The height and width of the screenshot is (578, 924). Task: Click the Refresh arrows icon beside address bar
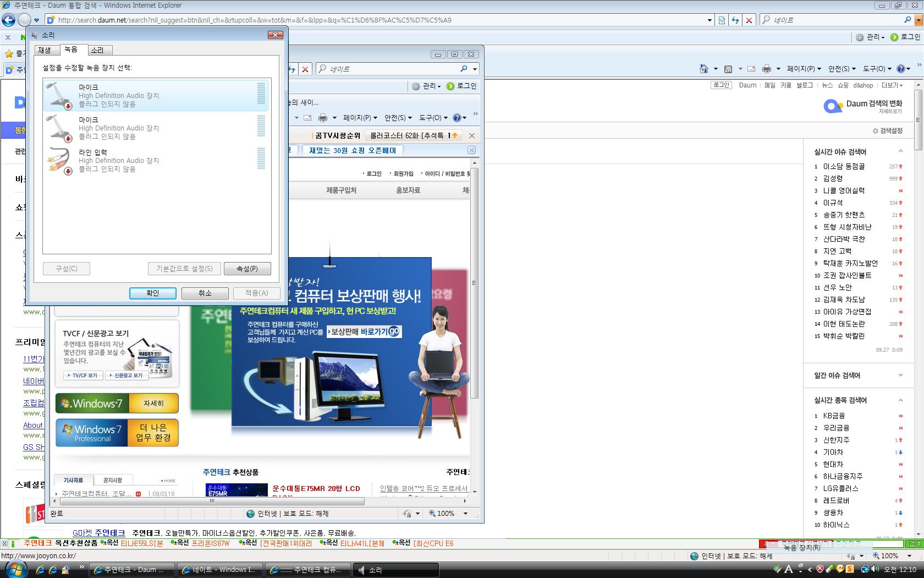735,20
